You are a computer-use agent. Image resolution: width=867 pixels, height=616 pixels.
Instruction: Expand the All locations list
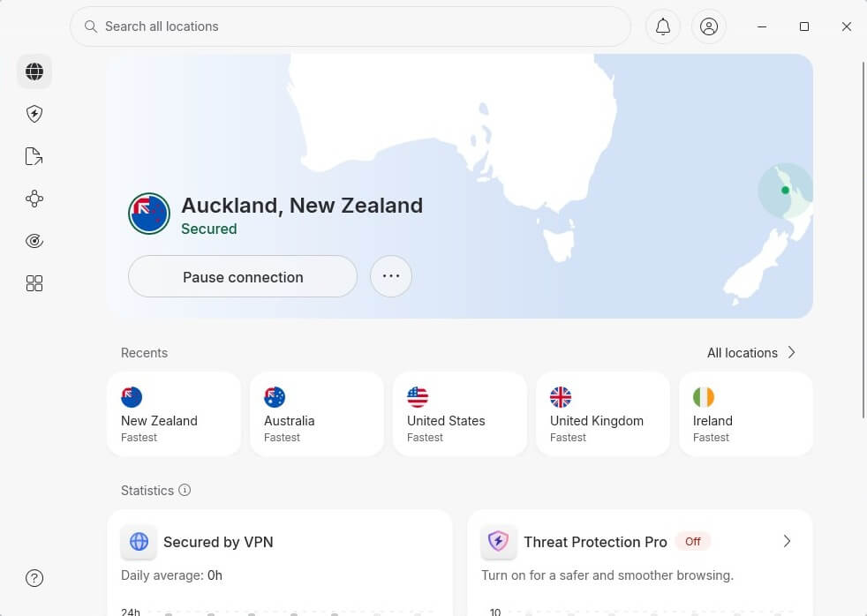click(750, 352)
